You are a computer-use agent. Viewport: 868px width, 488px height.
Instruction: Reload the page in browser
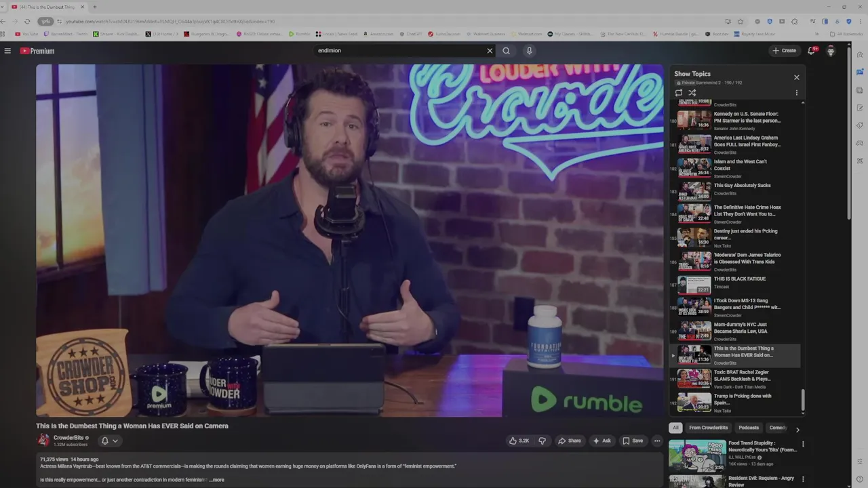click(x=27, y=21)
